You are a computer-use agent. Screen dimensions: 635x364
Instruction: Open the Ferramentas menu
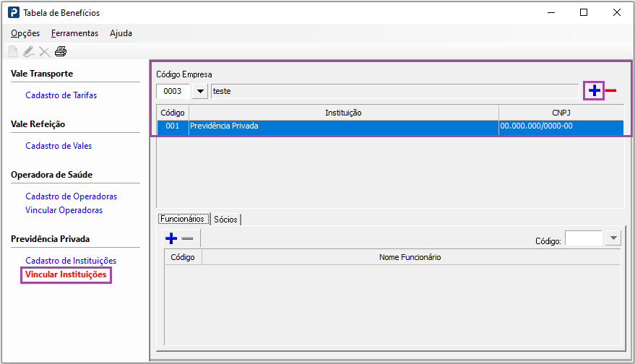point(74,33)
